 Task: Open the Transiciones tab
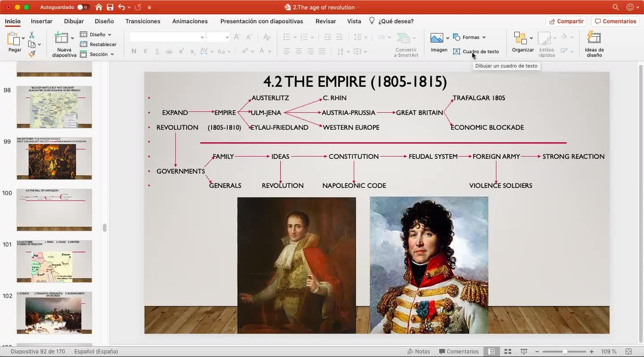pyautogui.click(x=143, y=21)
